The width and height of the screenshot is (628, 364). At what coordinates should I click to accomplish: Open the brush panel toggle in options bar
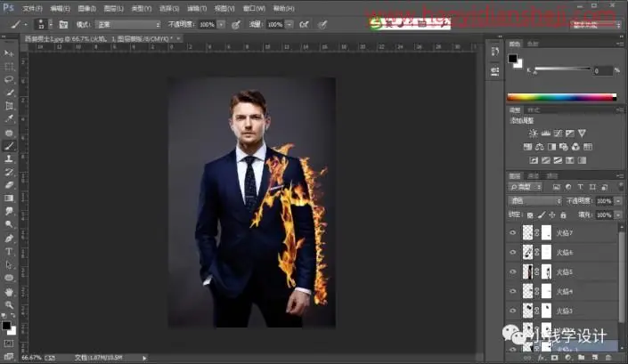[x=63, y=24]
